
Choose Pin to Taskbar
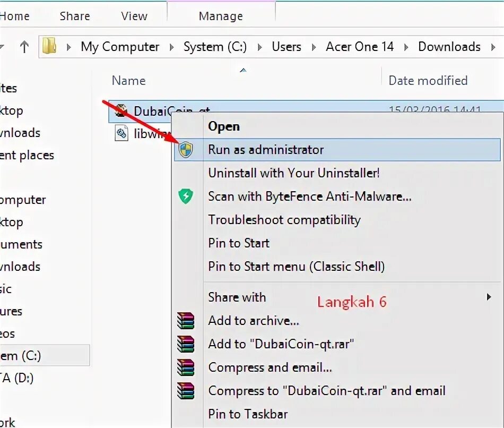coord(337,414)
